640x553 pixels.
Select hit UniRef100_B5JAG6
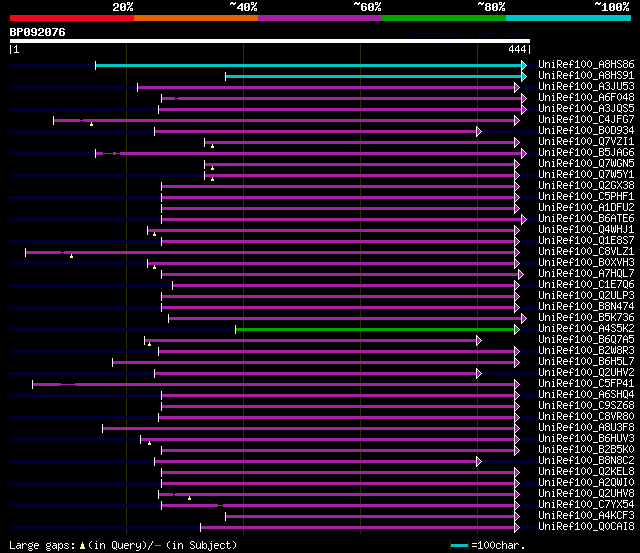point(586,153)
